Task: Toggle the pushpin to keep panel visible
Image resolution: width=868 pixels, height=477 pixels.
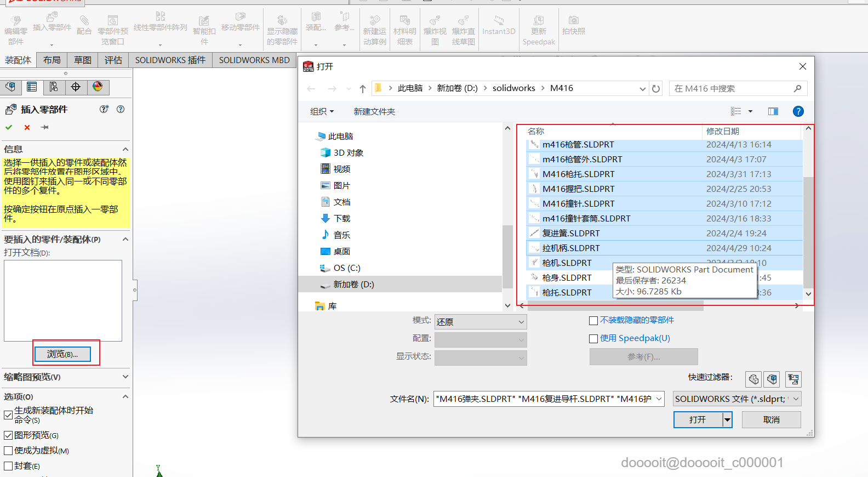Action: 45,127
